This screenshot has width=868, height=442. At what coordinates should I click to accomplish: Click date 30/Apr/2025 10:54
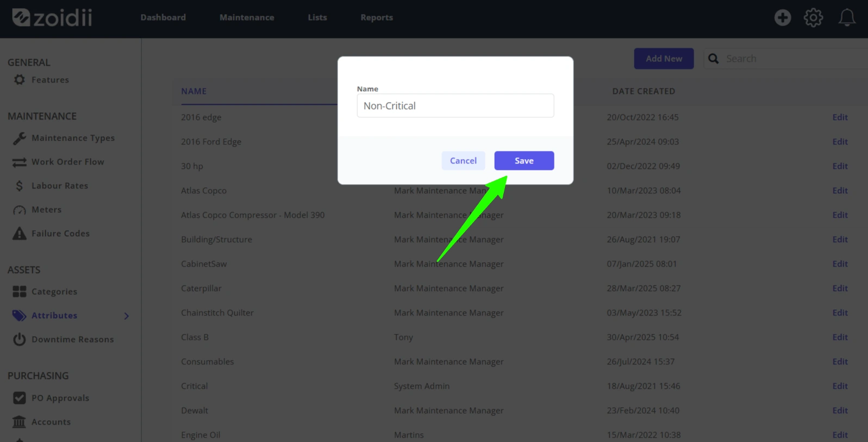(643, 337)
